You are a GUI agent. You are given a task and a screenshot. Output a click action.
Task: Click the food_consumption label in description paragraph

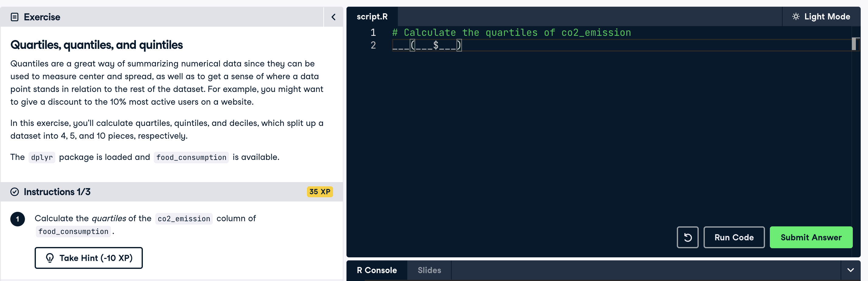tap(191, 157)
